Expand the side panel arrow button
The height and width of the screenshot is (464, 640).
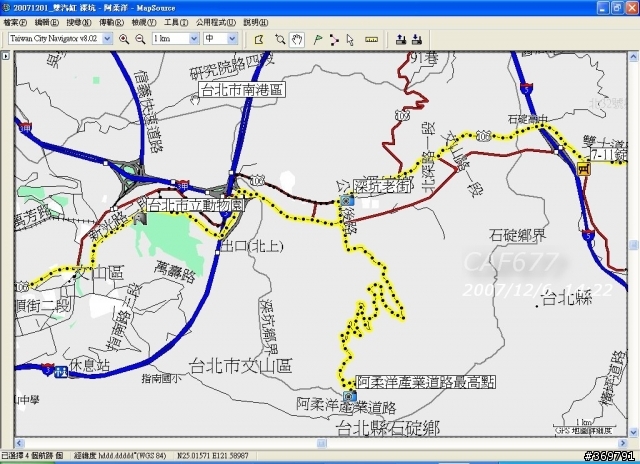click(x=6, y=56)
